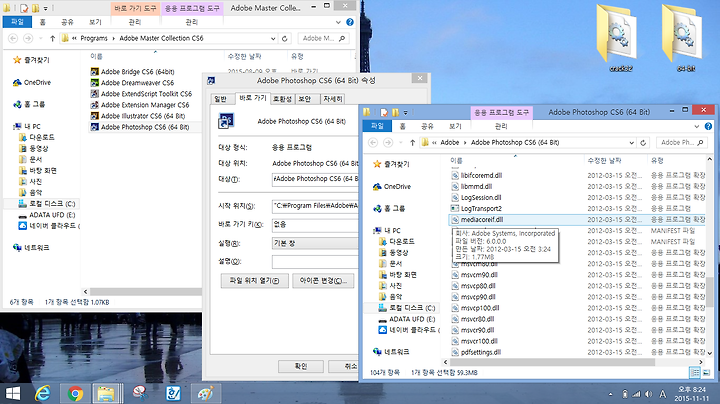The width and height of the screenshot is (720, 404).
Task: Launch Chrome from the taskbar
Action: click(75, 393)
